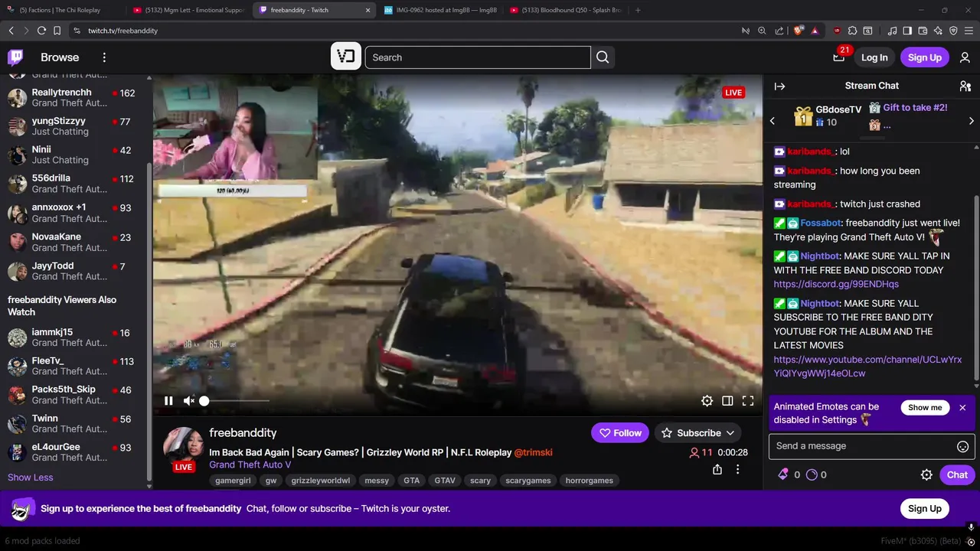980x551 pixels.
Task: Open the YouTube channel link in chat
Action: click(867, 367)
